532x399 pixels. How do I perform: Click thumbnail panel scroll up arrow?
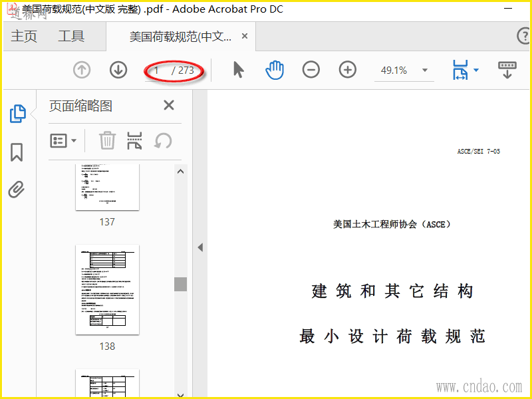pos(180,172)
